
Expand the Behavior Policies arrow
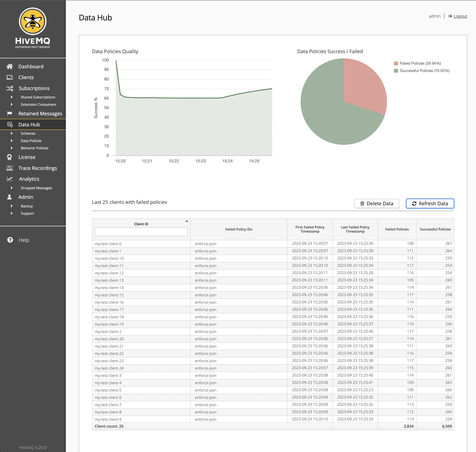pos(11,148)
